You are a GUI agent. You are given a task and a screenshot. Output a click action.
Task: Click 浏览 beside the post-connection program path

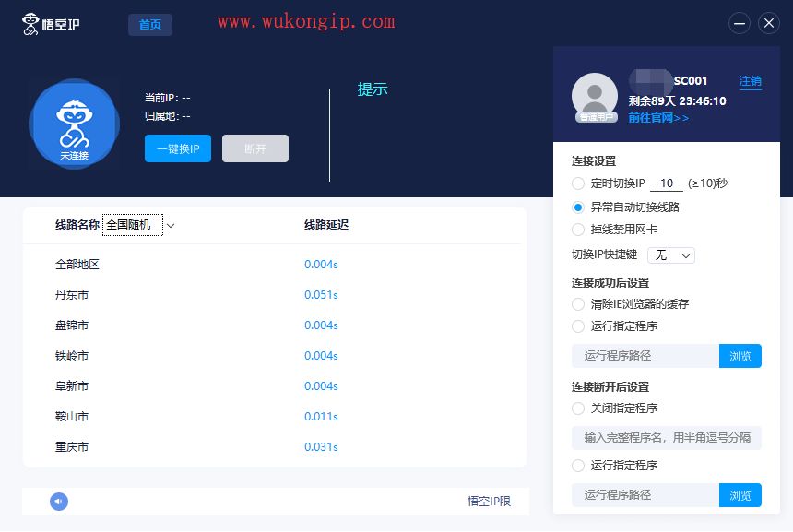click(740, 356)
